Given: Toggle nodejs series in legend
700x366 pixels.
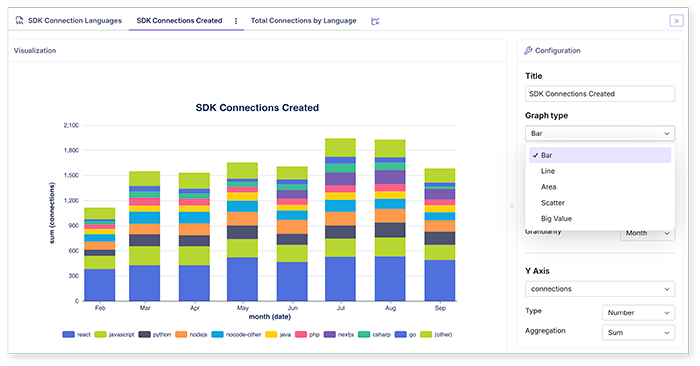Looking at the screenshot, I should click(x=191, y=334).
